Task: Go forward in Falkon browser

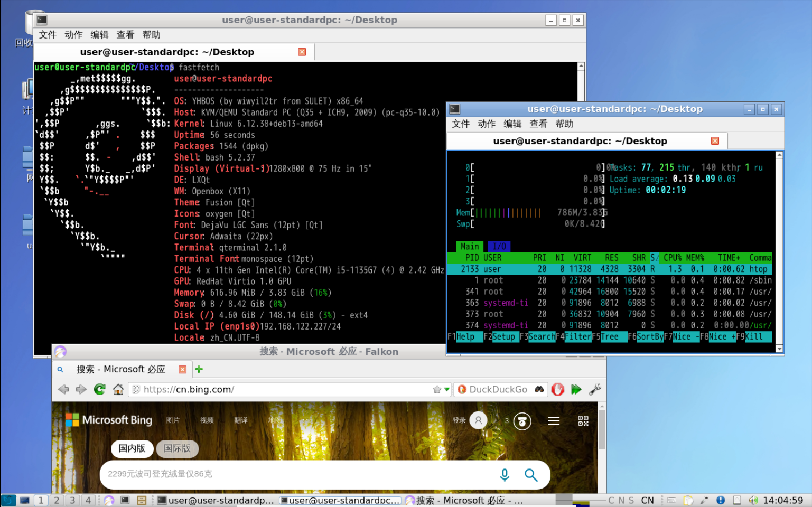Action: (81, 389)
